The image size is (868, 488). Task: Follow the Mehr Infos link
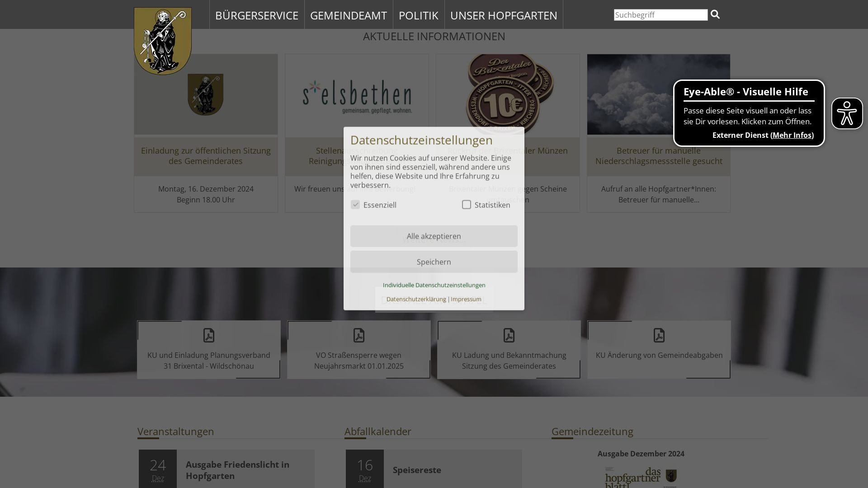point(792,135)
